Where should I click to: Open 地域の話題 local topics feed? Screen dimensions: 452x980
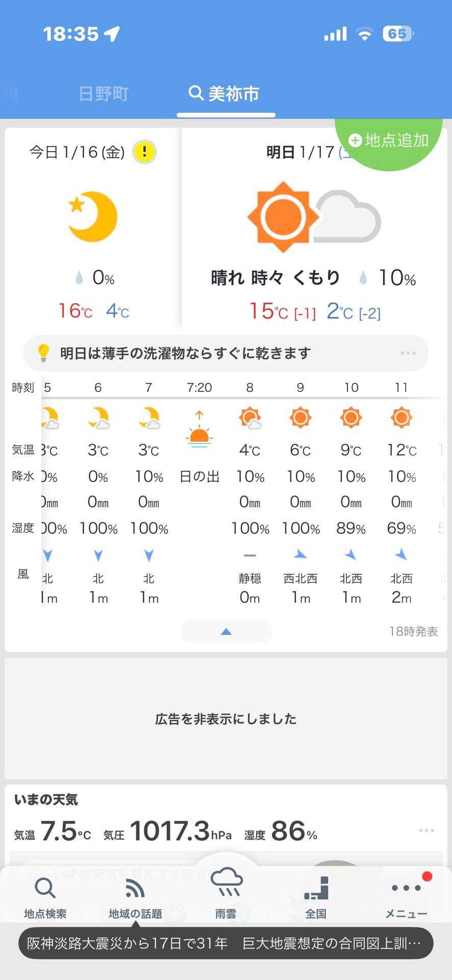pyautogui.click(x=135, y=898)
